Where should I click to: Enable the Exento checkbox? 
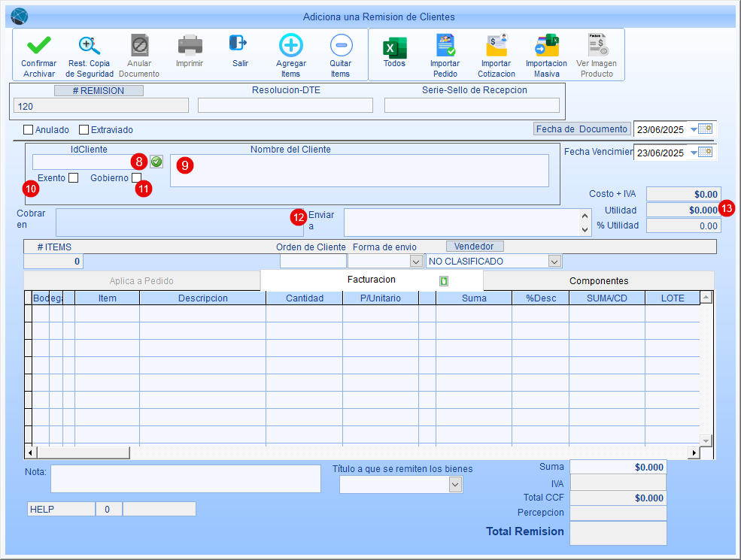tap(73, 178)
